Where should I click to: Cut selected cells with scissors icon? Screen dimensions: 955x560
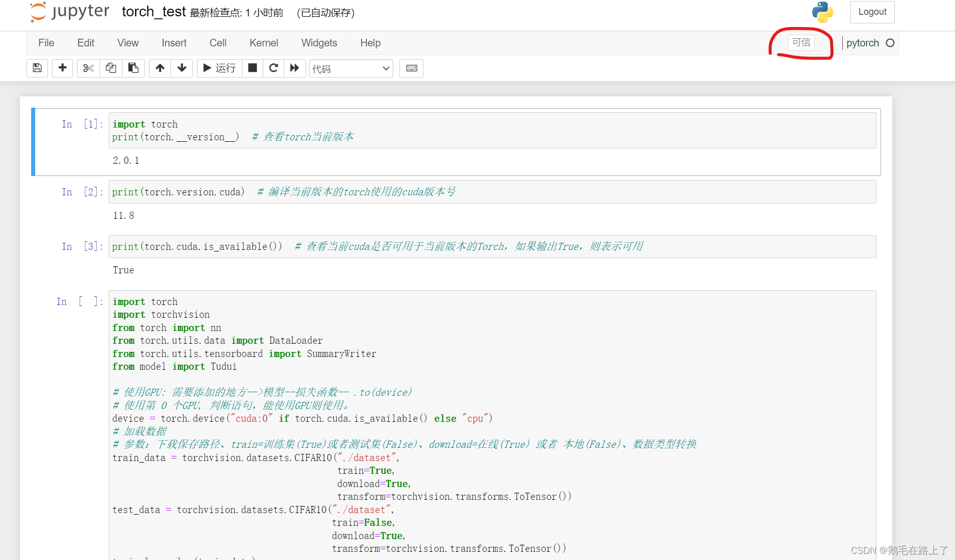point(88,68)
